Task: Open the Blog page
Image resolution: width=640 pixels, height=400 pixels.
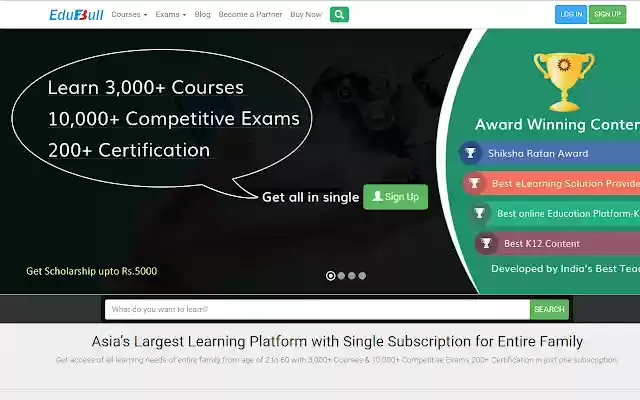Action: pos(202,14)
